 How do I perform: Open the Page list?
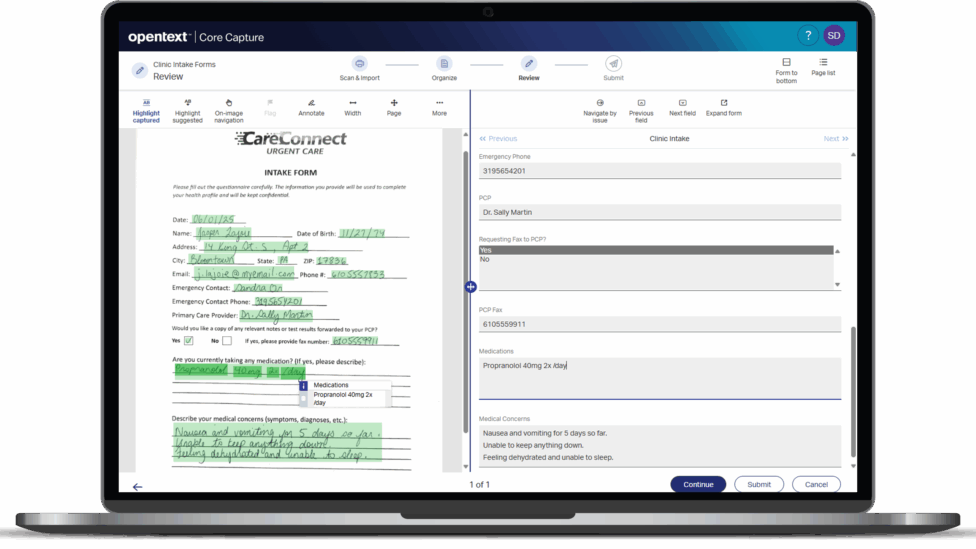[823, 67]
